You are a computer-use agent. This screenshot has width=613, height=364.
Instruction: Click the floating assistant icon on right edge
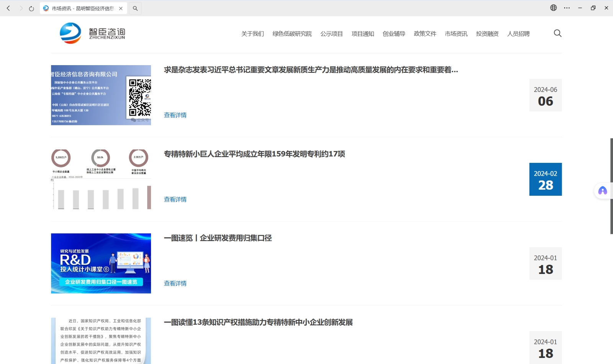pos(602,190)
